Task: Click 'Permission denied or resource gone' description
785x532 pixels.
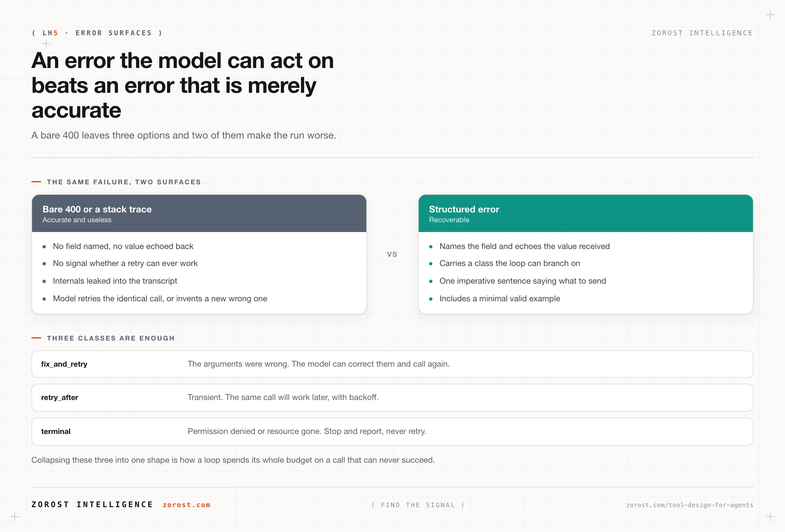Action: click(x=307, y=431)
